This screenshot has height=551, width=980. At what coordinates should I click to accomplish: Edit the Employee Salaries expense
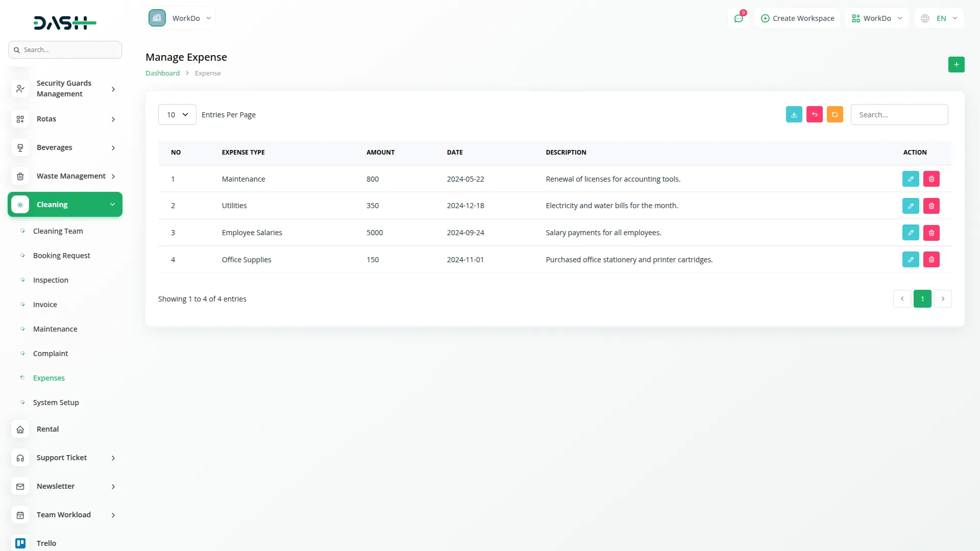(910, 233)
